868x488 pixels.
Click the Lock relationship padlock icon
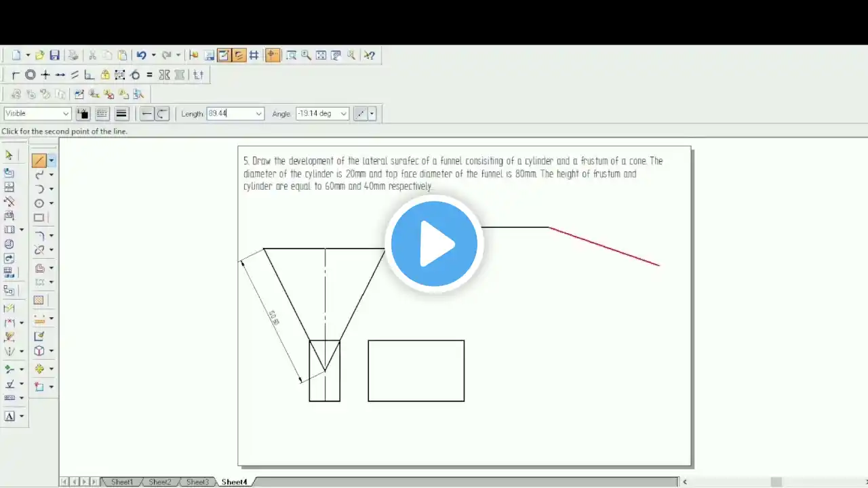coord(105,75)
